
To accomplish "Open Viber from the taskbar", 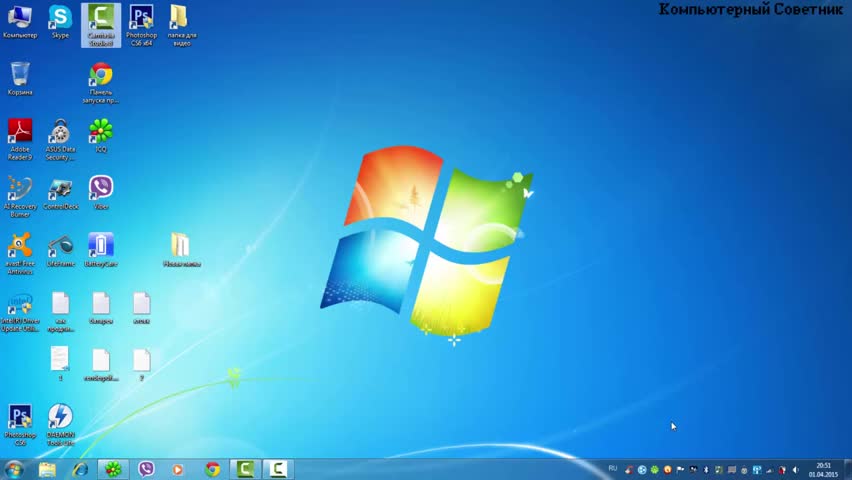I will point(146,469).
